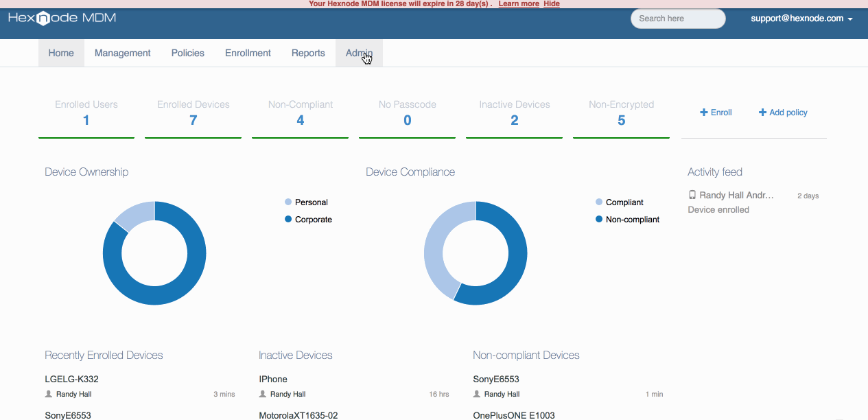Click the plus icon beside Enroll

point(703,113)
